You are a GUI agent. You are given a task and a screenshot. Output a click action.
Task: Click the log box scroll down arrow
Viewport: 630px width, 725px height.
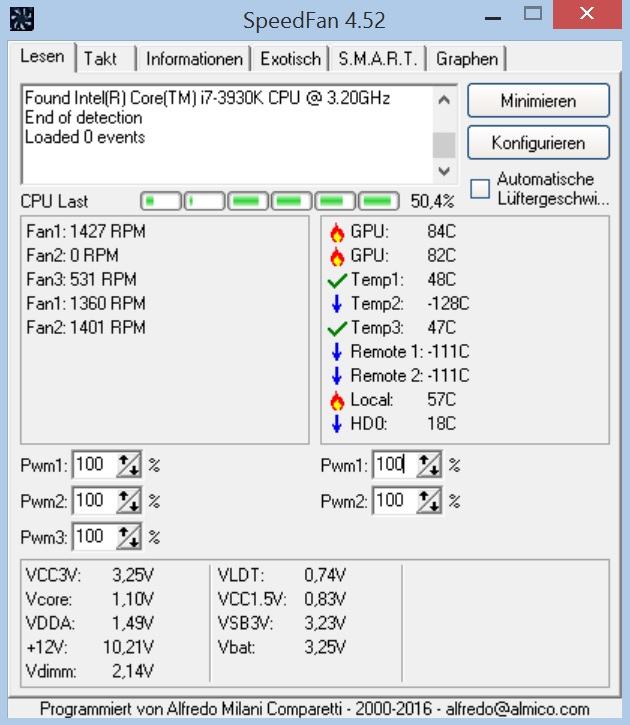pyautogui.click(x=444, y=171)
